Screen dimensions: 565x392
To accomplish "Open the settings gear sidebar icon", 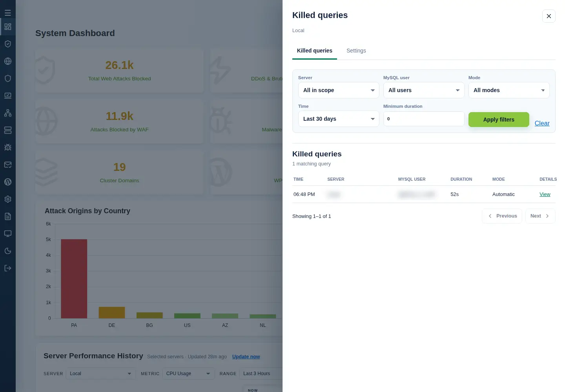I will [x=7, y=199].
